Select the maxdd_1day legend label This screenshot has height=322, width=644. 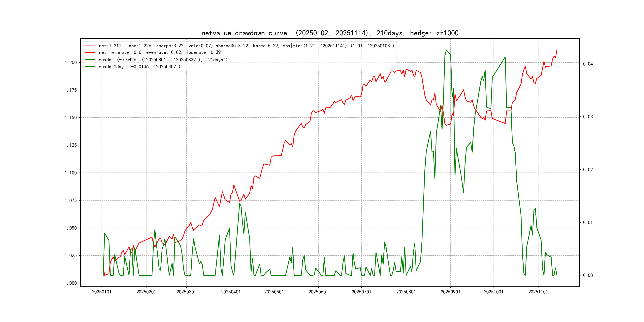[139, 67]
